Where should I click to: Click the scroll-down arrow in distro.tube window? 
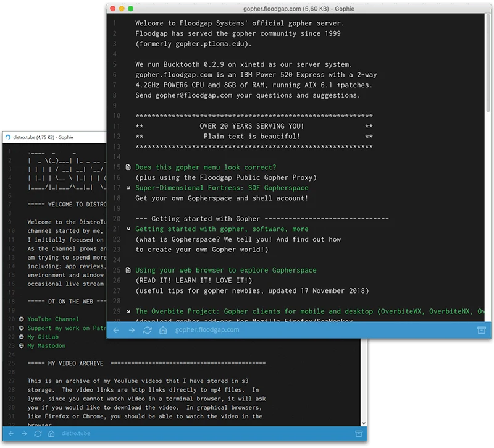click(x=364, y=423)
